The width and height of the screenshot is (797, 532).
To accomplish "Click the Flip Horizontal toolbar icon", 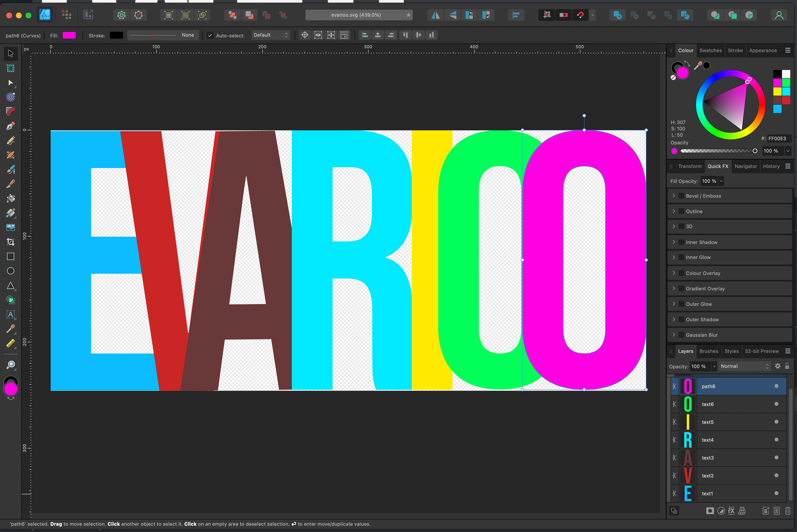I will [436, 15].
